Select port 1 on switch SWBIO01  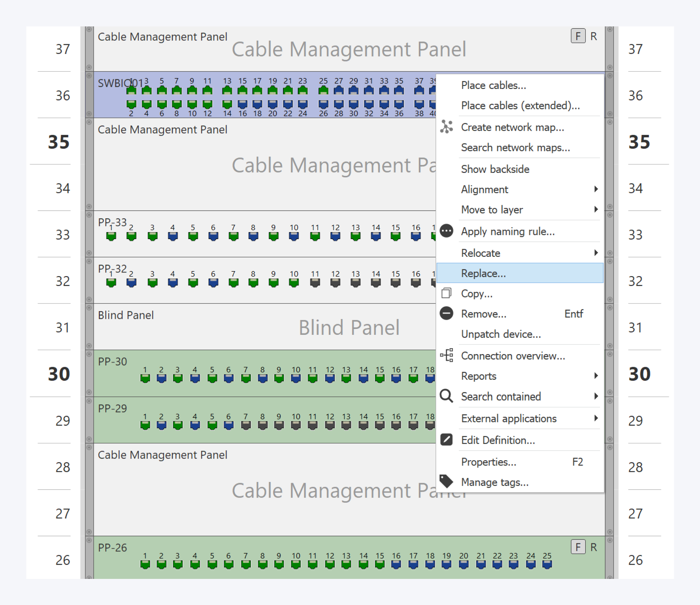click(x=132, y=90)
